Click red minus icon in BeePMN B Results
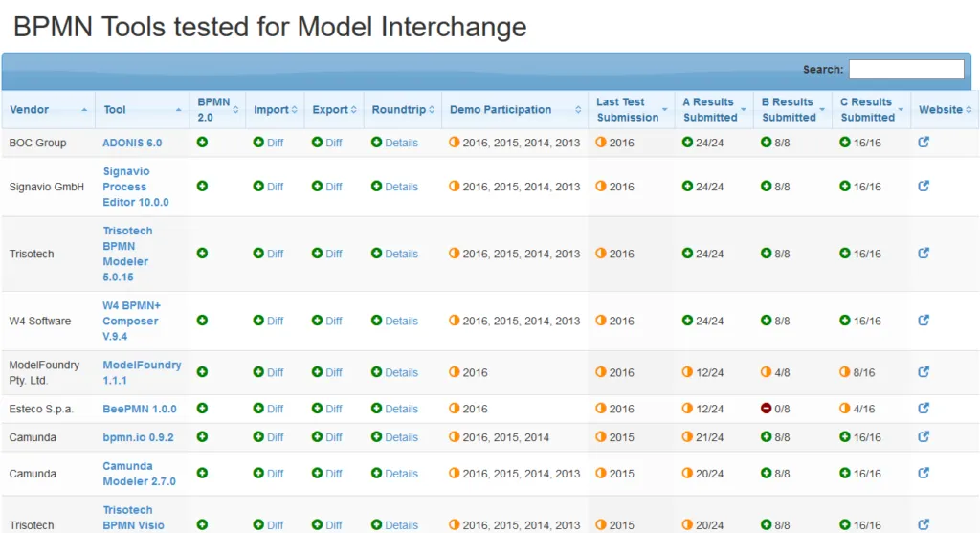This screenshot has width=980, height=533. tap(766, 409)
